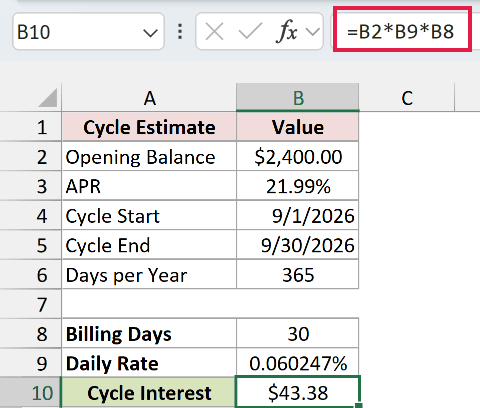Select row 7 header
Screen dimensions: 480x408
pyautogui.click(x=31, y=304)
